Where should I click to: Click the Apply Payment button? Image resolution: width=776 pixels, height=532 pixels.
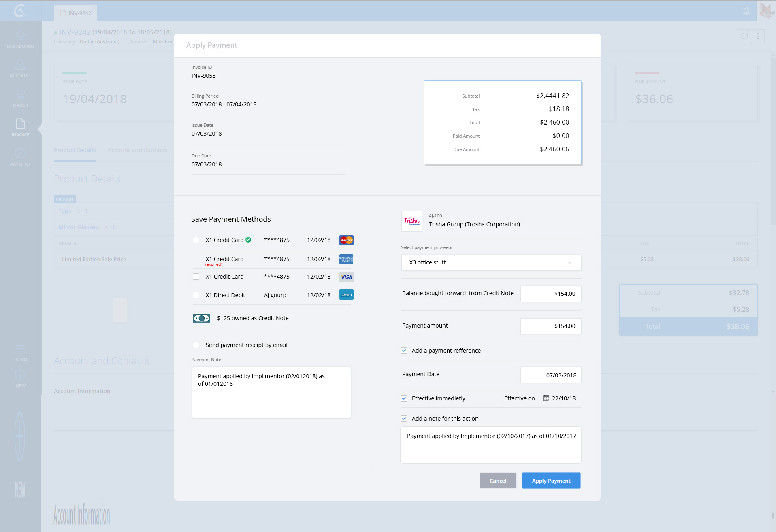[x=551, y=481]
